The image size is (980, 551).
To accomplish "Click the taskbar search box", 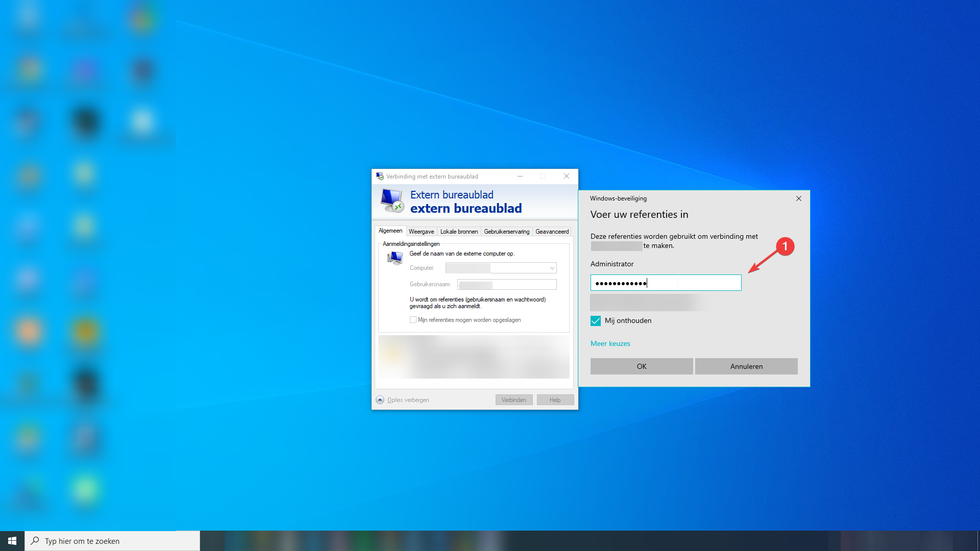I will click(112, 541).
